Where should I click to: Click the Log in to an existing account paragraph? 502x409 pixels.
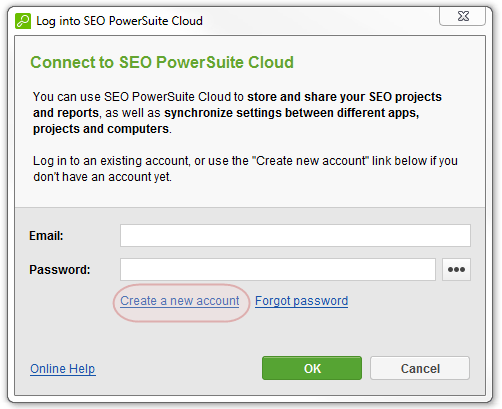245,169
